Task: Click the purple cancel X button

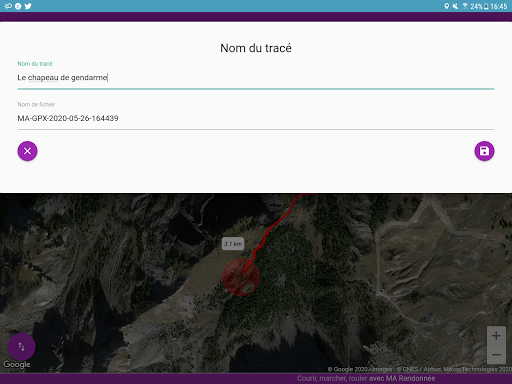Action: click(x=27, y=151)
